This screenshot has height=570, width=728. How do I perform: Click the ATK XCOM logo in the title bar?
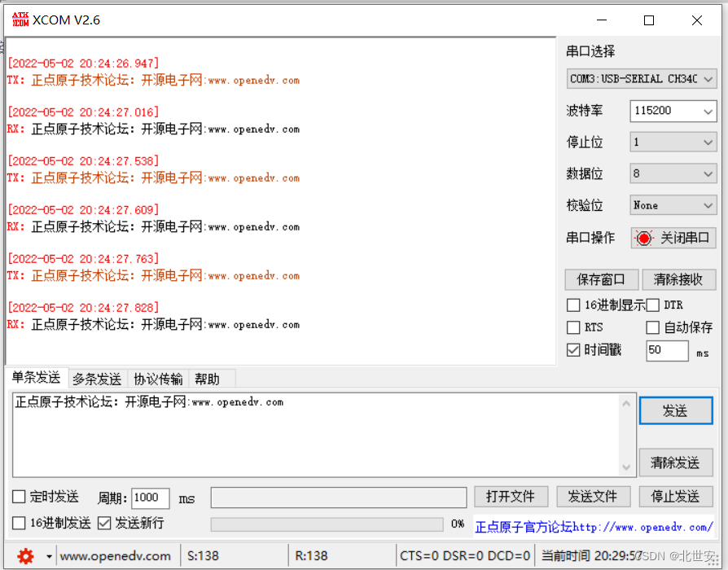pos(20,20)
